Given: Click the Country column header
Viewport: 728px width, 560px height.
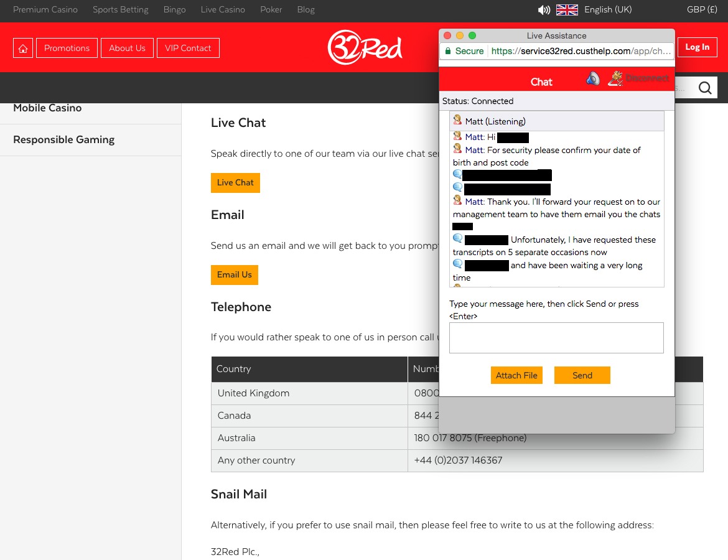Looking at the screenshot, I should 309,369.
